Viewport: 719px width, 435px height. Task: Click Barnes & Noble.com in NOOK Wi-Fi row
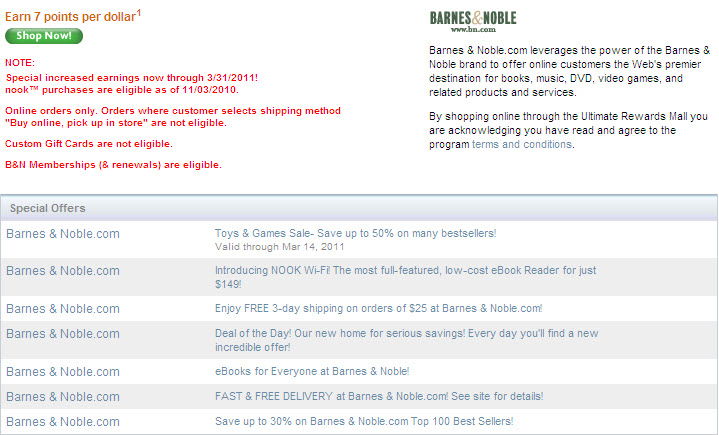click(63, 271)
